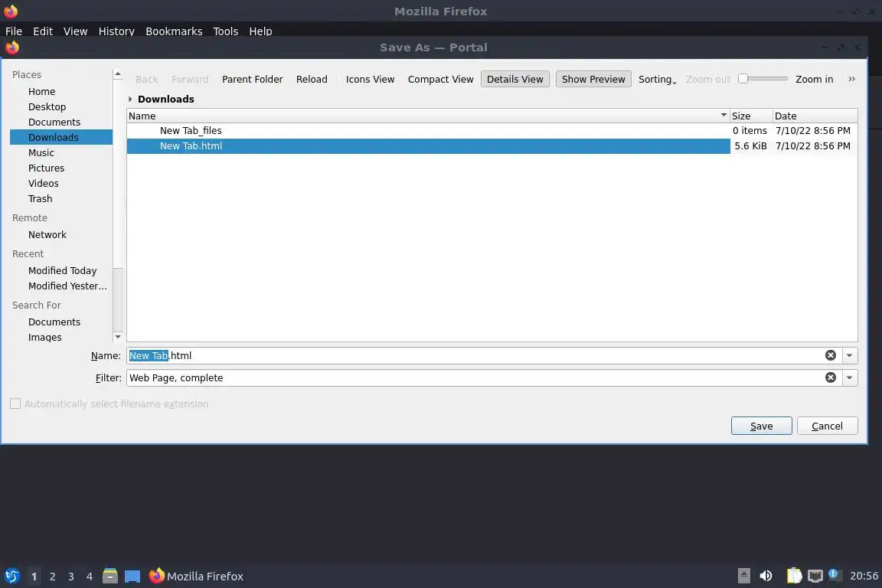Image resolution: width=882 pixels, height=588 pixels.
Task: Select Modified Today under Recent
Action: (60, 271)
